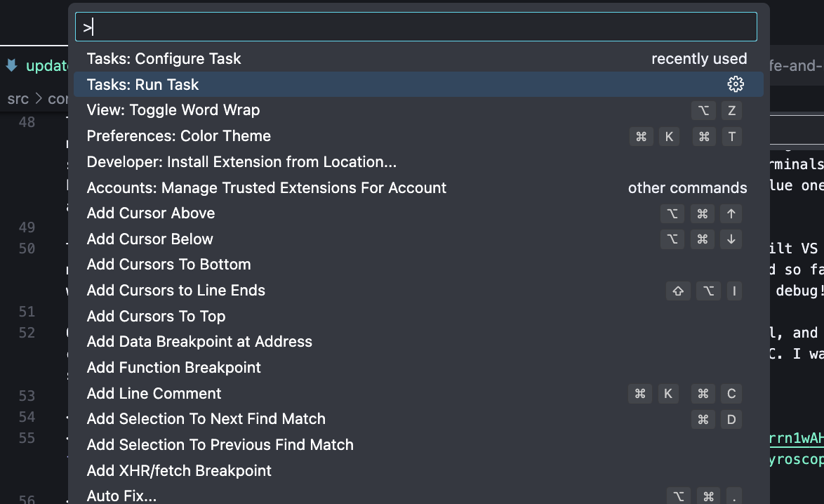Run the Tasks: Run Task command
The height and width of the screenshot is (504, 824).
coord(143,84)
